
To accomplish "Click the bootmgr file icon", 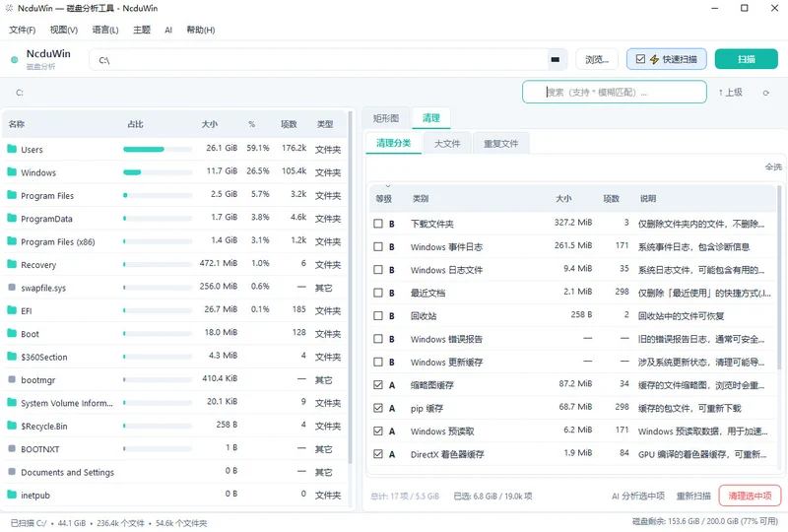I will (x=12, y=379).
